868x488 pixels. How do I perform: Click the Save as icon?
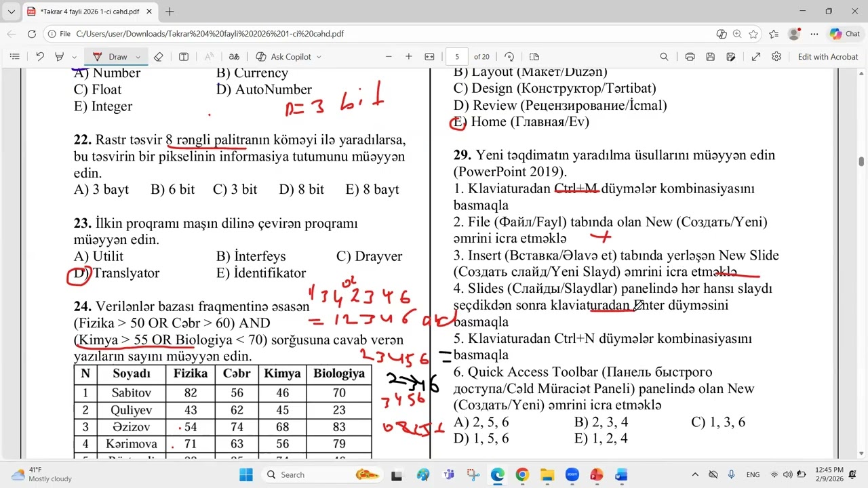pos(731,57)
